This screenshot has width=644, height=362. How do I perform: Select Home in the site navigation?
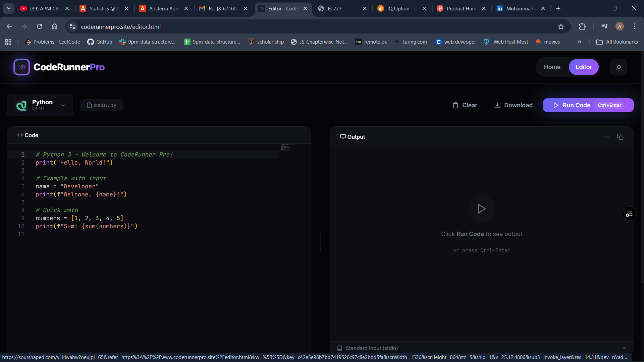[x=552, y=67]
